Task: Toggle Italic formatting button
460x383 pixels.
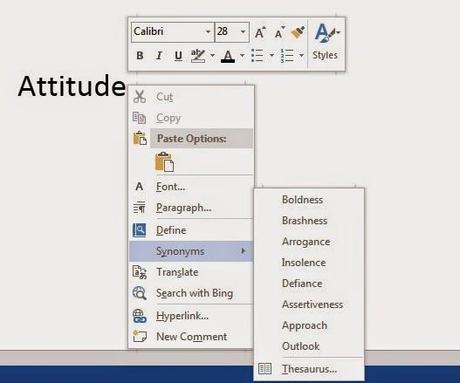Action: [x=159, y=55]
